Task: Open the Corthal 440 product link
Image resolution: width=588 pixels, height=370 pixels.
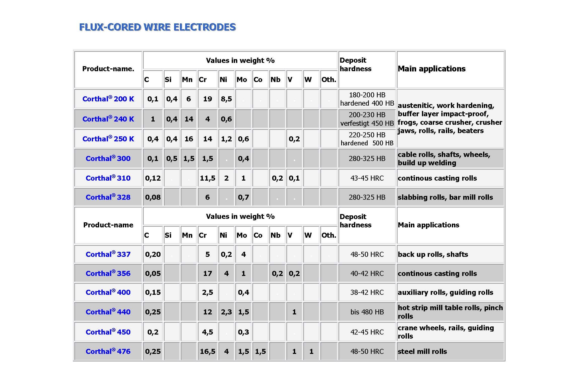Action: [x=108, y=312]
